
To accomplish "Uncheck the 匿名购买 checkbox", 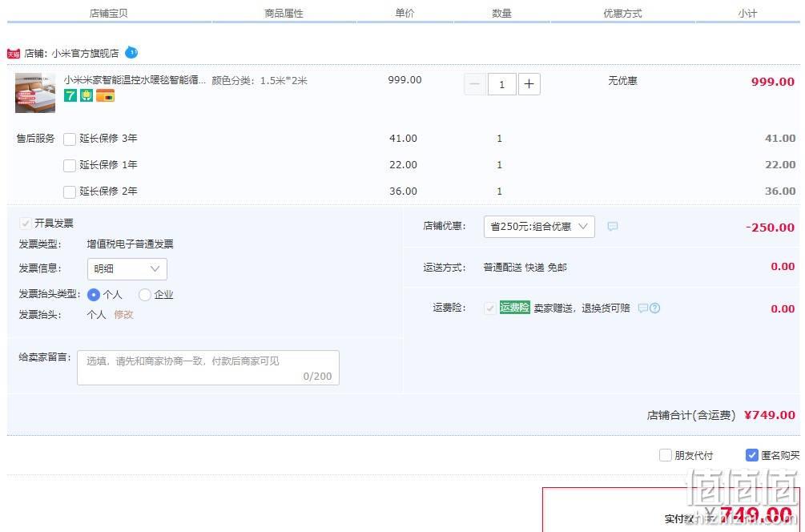I will tap(751, 456).
